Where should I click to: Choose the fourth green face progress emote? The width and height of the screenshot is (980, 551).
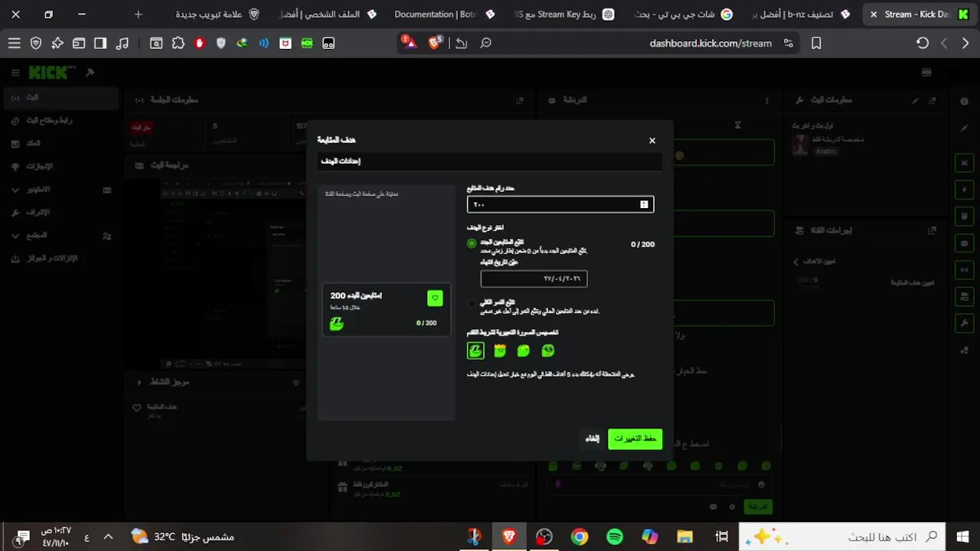(x=548, y=350)
